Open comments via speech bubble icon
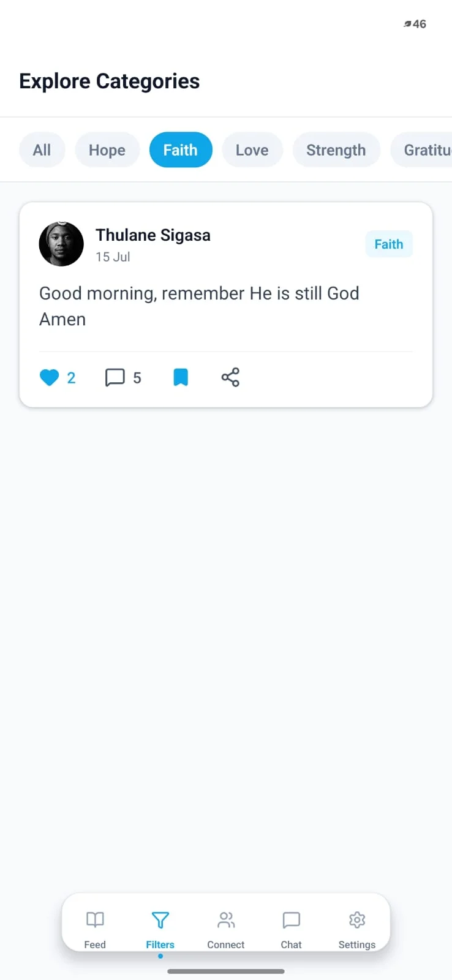Viewport: 452px width, 980px height. pyautogui.click(x=115, y=377)
